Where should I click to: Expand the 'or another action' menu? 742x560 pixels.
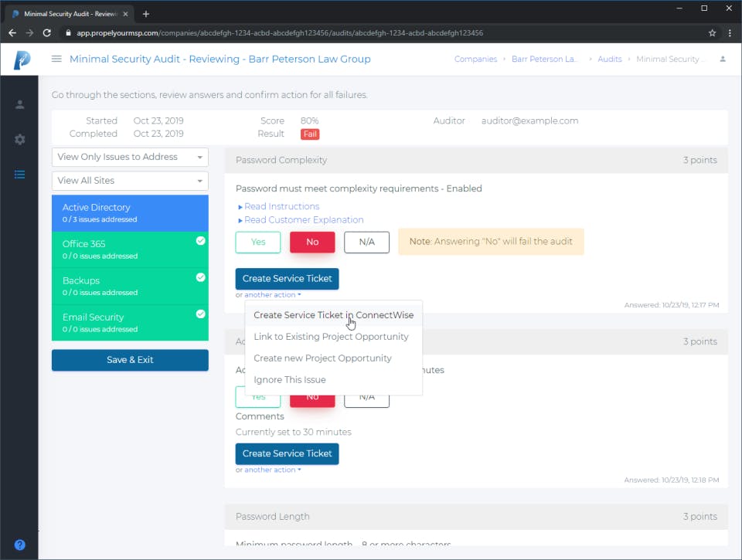(x=267, y=294)
